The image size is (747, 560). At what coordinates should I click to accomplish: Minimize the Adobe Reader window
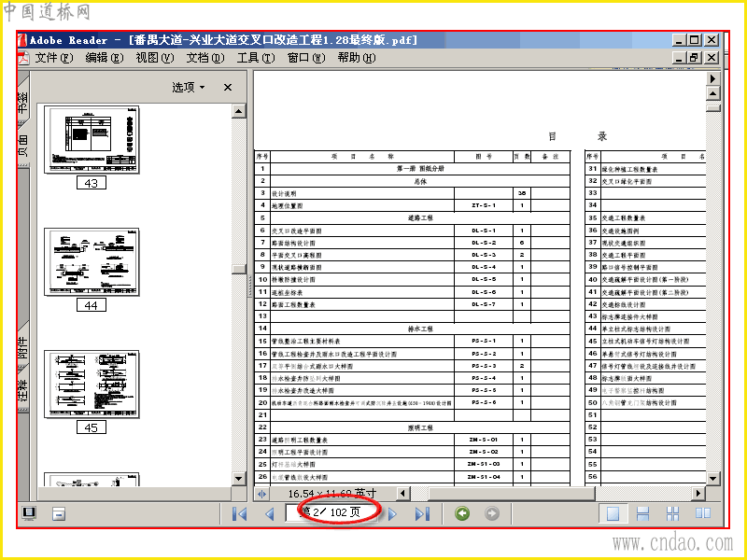point(680,40)
